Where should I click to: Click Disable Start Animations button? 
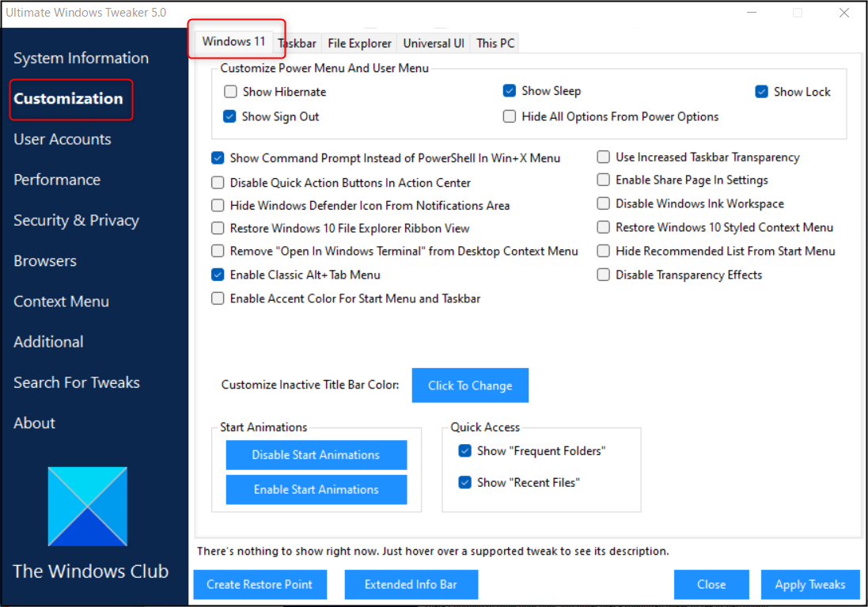pos(316,455)
